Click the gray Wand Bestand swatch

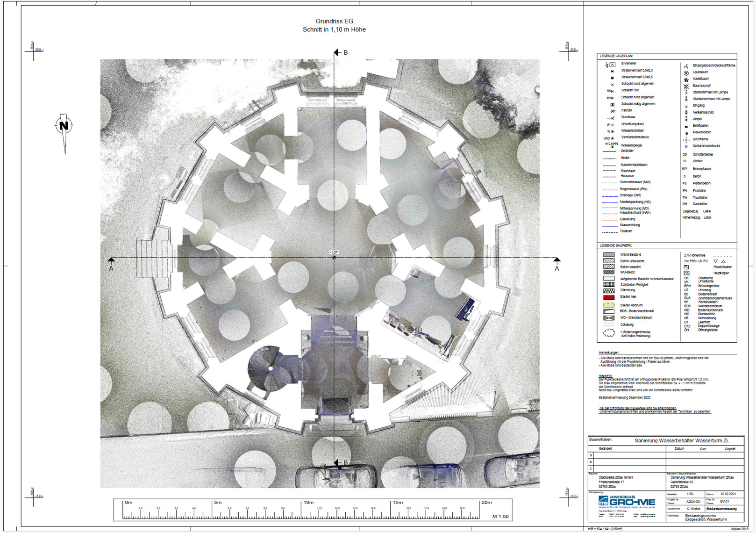pyautogui.click(x=609, y=255)
